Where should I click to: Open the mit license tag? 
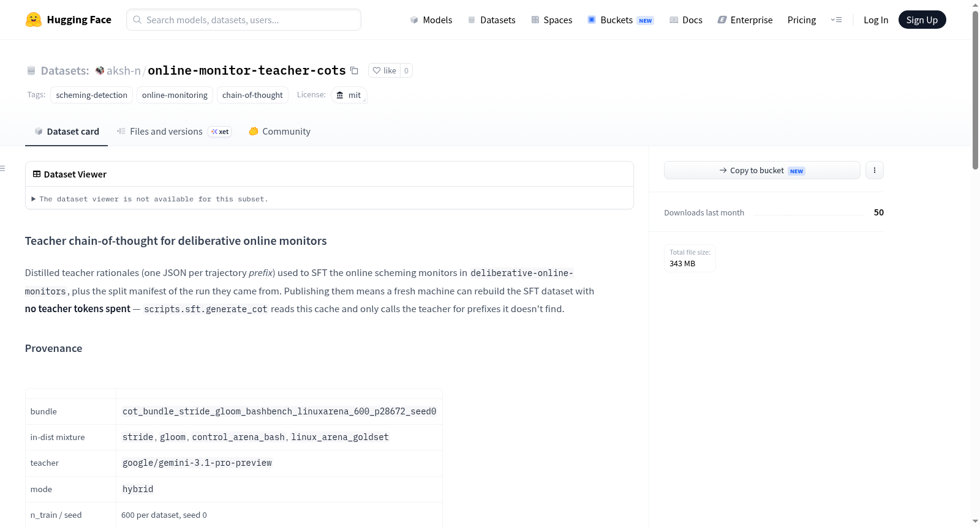[349, 95]
